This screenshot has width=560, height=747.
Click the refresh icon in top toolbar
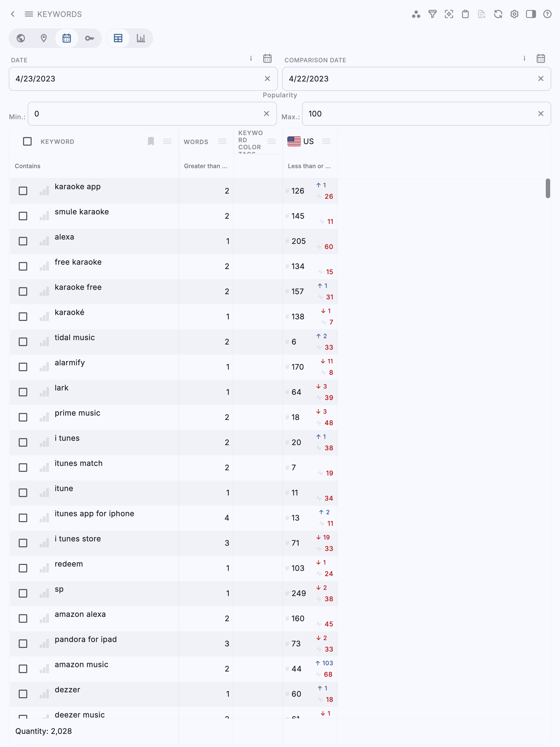498,14
